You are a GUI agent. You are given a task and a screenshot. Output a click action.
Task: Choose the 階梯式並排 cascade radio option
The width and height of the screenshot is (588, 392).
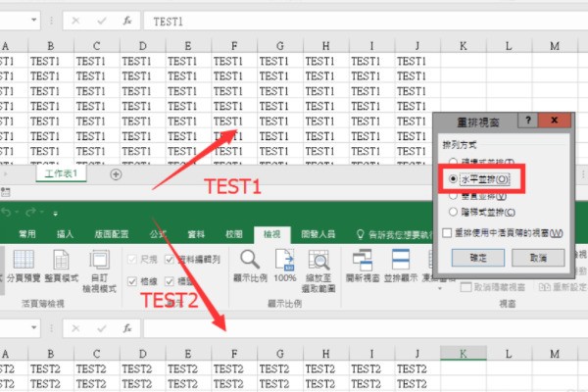click(x=451, y=212)
